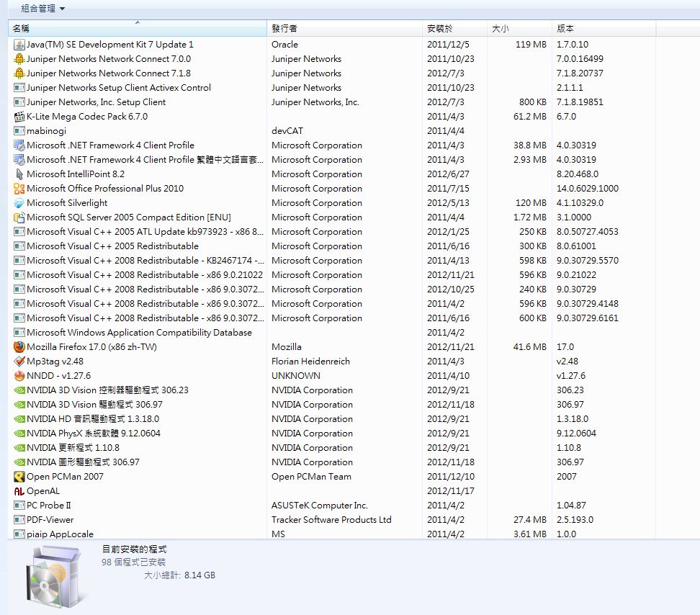Sort list by 名稱 column header

pos(137,29)
